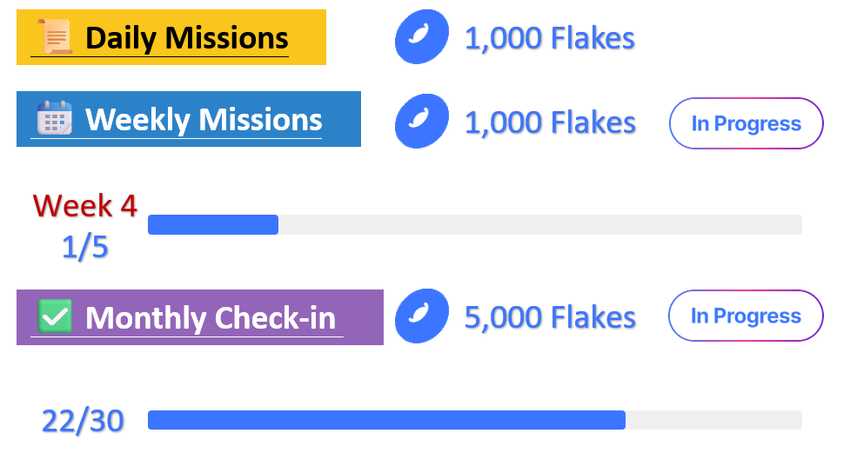This screenshot has height=472, width=850.
Task: Click the 1/5 weekly progress count
Action: 85,246
